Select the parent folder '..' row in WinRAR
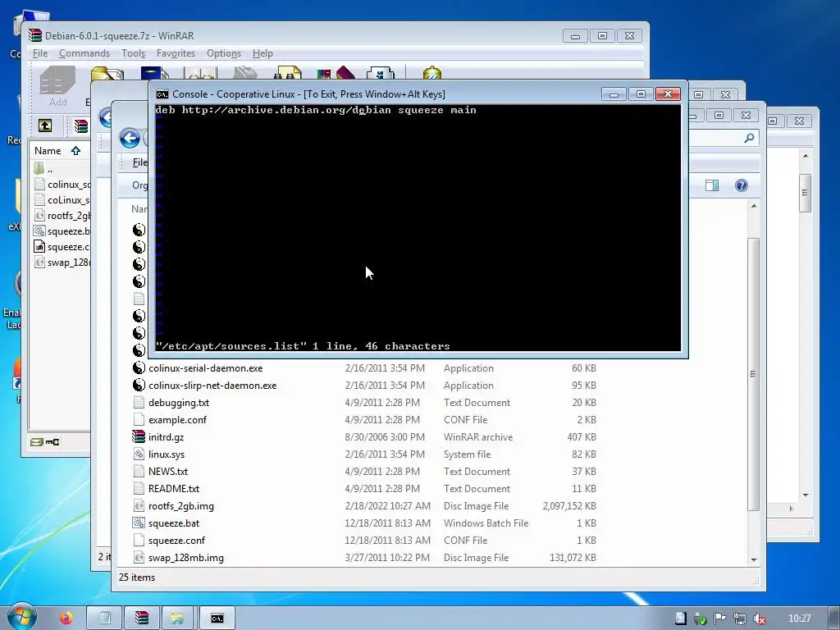The height and width of the screenshot is (630, 840). click(x=60, y=169)
